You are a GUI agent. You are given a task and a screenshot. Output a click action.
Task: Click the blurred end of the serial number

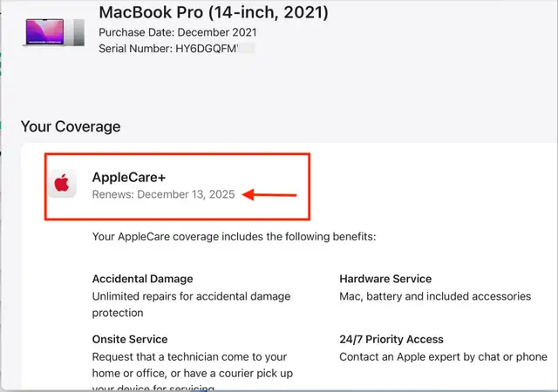coord(246,49)
